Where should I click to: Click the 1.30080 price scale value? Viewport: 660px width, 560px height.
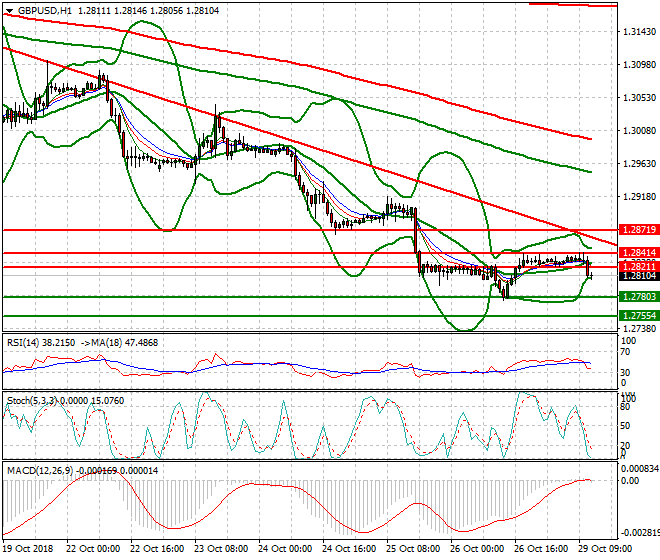pyautogui.click(x=639, y=131)
